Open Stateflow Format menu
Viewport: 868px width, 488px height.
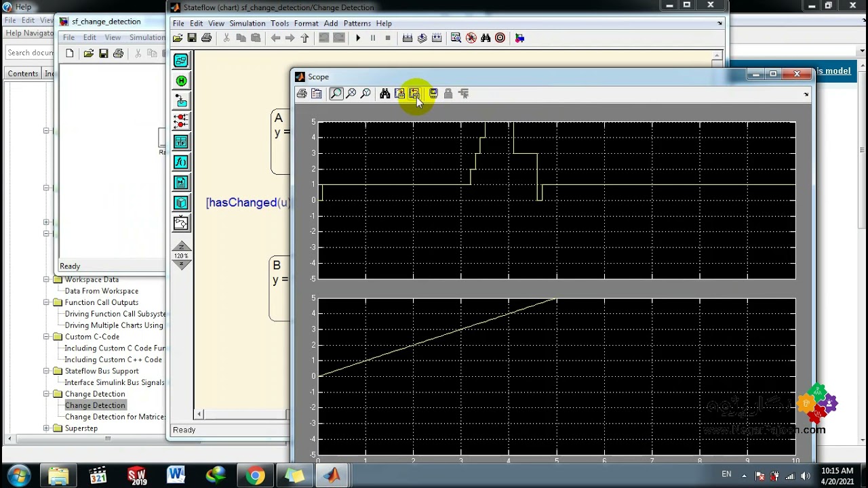click(x=306, y=23)
